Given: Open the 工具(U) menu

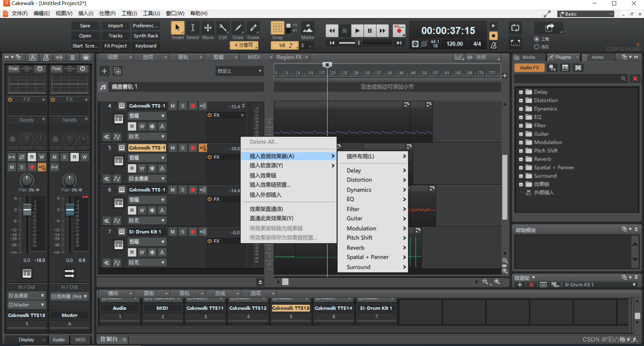Looking at the screenshot, I should 151,13.
